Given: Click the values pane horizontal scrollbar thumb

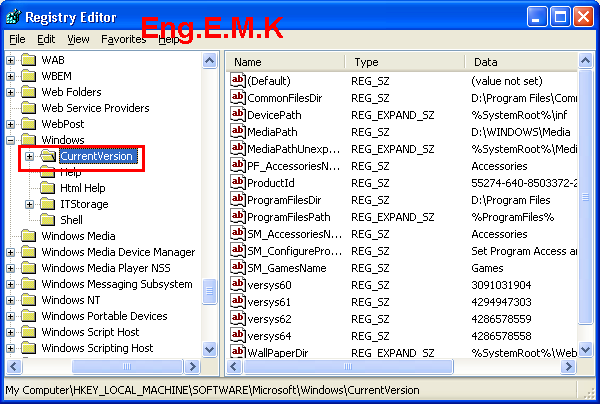Looking at the screenshot, I should pyautogui.click(x=348, y=367).
